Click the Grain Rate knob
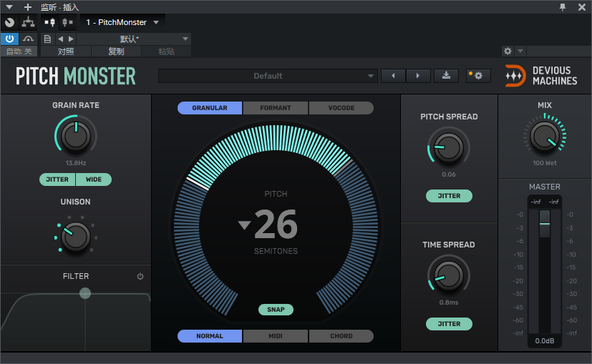592x364 pixels. [x=76, y=136]
